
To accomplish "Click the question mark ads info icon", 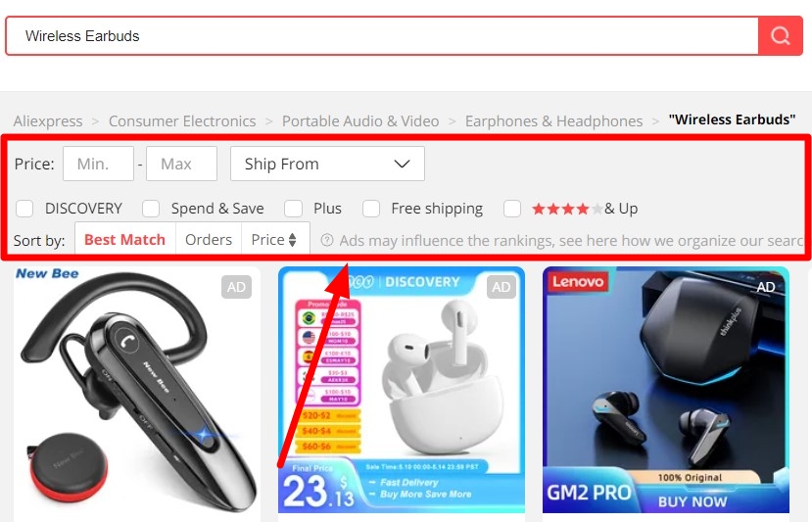I will [x=327, y=240].
